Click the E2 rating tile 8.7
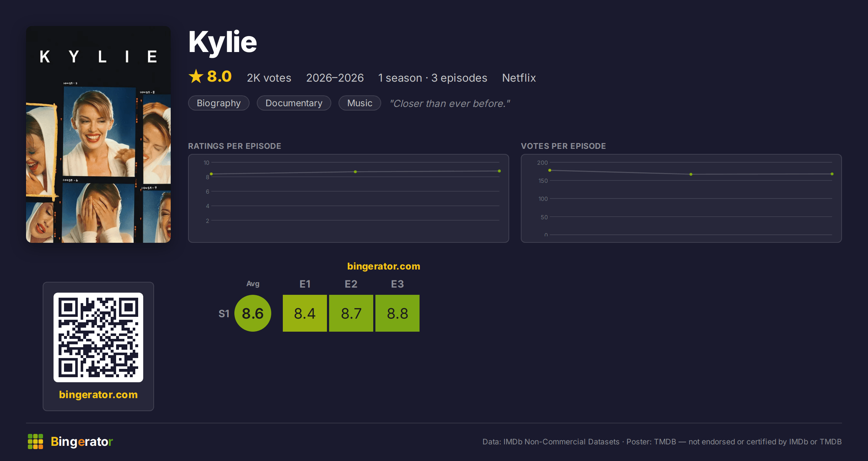Image resolution: width=868 pixels, height=461 pixels. [x=351, y=313]
